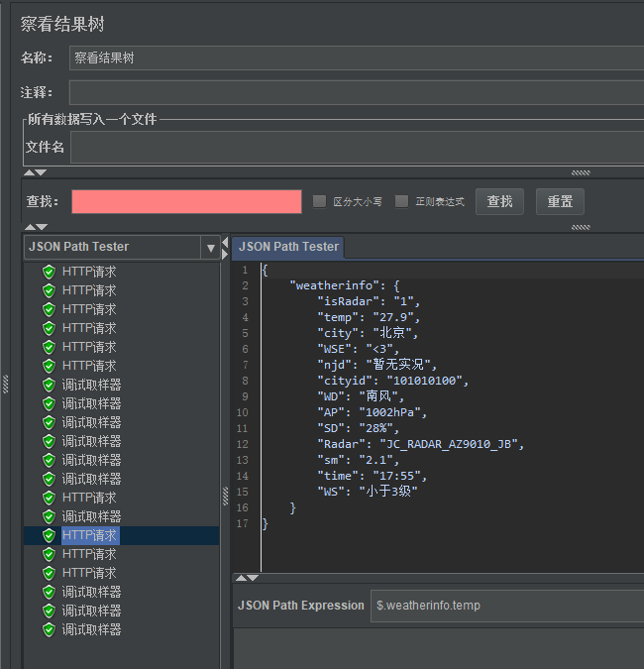Expand results tree with right split arrow

[x=225, y=255]
